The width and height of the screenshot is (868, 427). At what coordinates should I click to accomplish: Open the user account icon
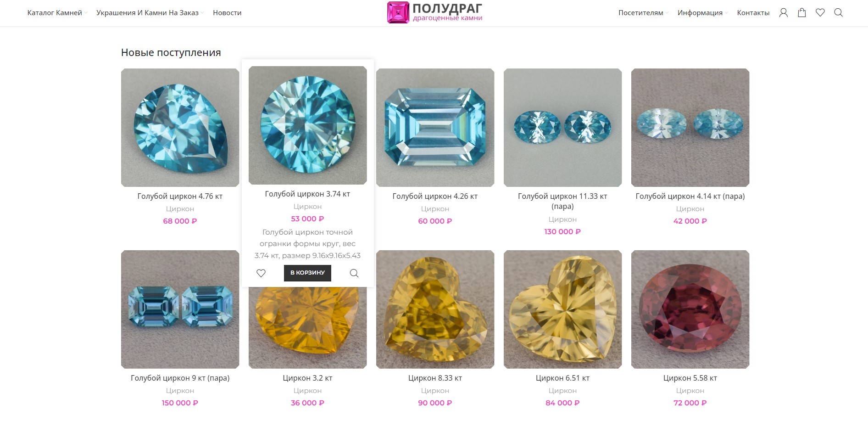tap(783, 13)
